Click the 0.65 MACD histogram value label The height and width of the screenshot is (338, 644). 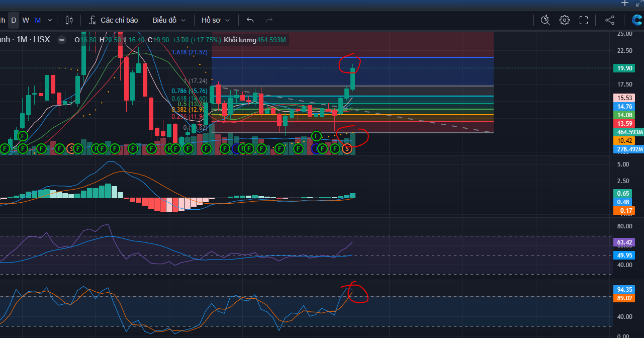coord(623,193)
